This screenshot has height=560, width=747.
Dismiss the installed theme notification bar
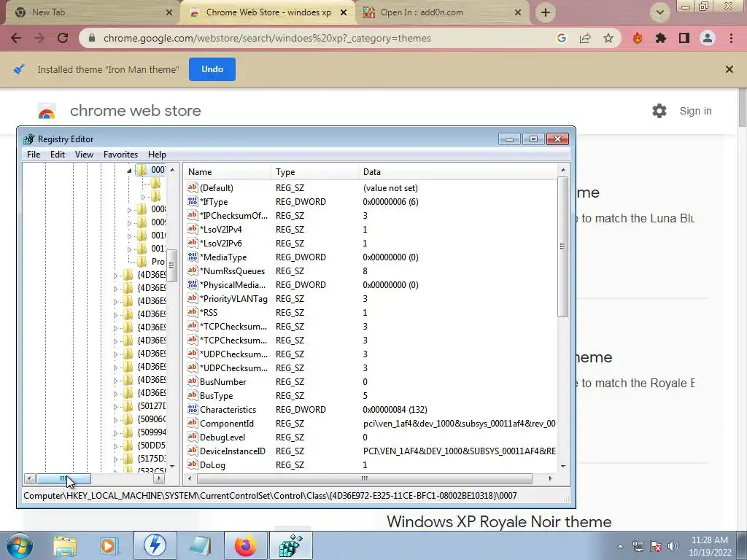click(729, 69)
